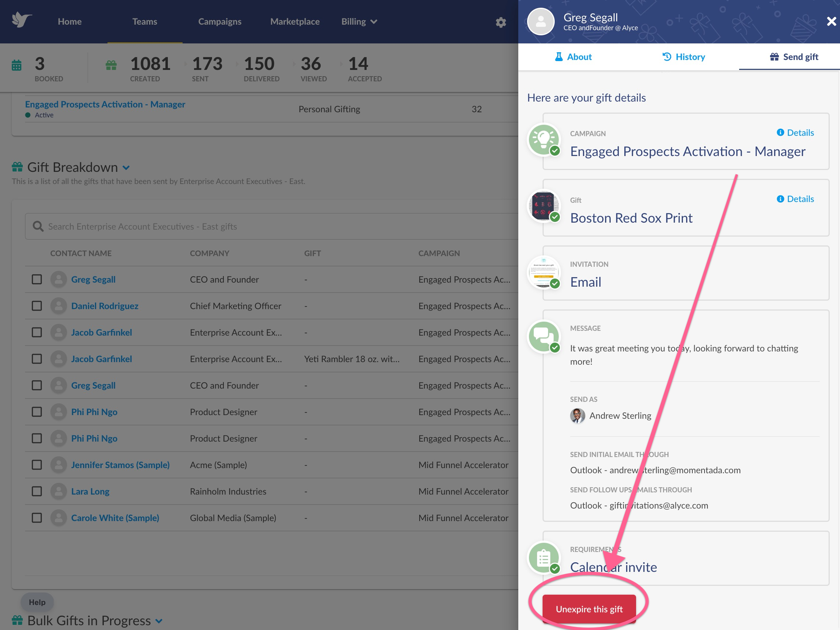The width and height of the screenshot is (840, 630).
Task: Open the Teams menu
Action: 145,22
